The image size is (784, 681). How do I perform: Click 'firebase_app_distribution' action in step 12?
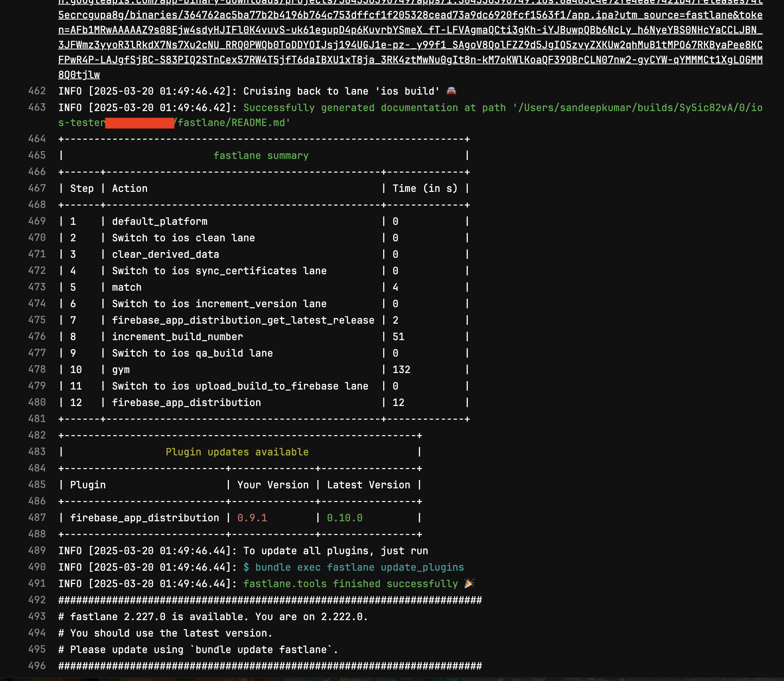tap(186, 403)
